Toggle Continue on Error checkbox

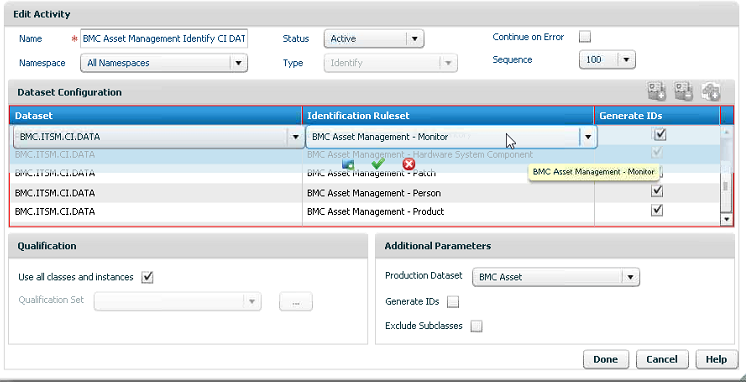click(585, 37)
